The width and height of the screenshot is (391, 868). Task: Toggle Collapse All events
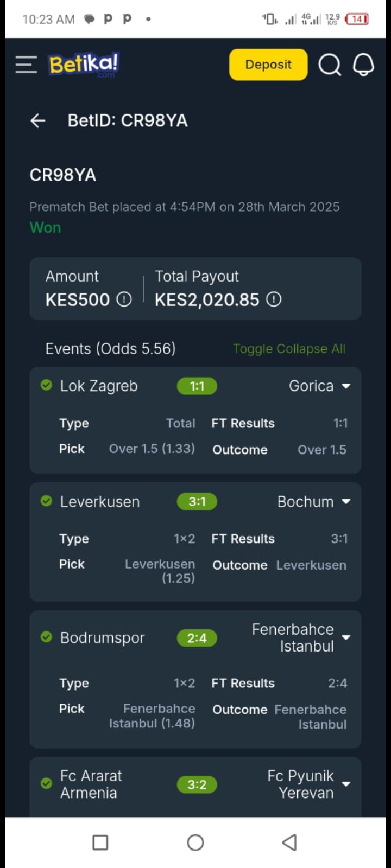pyautogui.click(x=289, y=349)
